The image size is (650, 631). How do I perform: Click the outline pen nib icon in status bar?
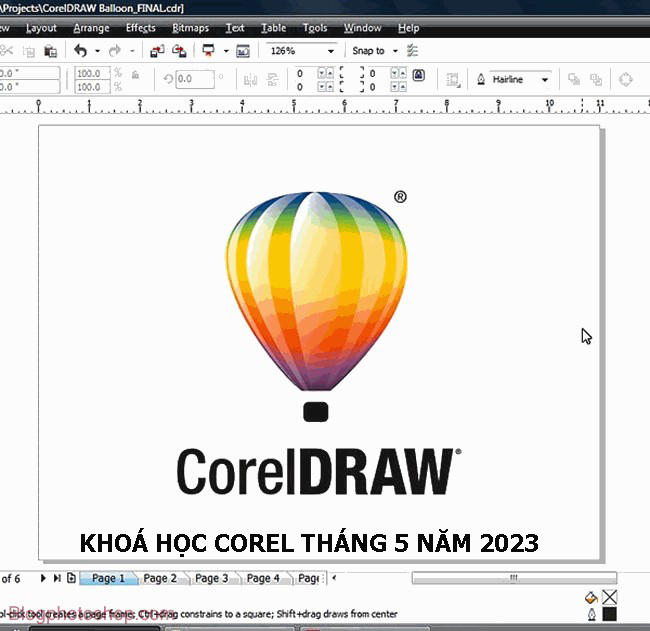click(592, 614)
